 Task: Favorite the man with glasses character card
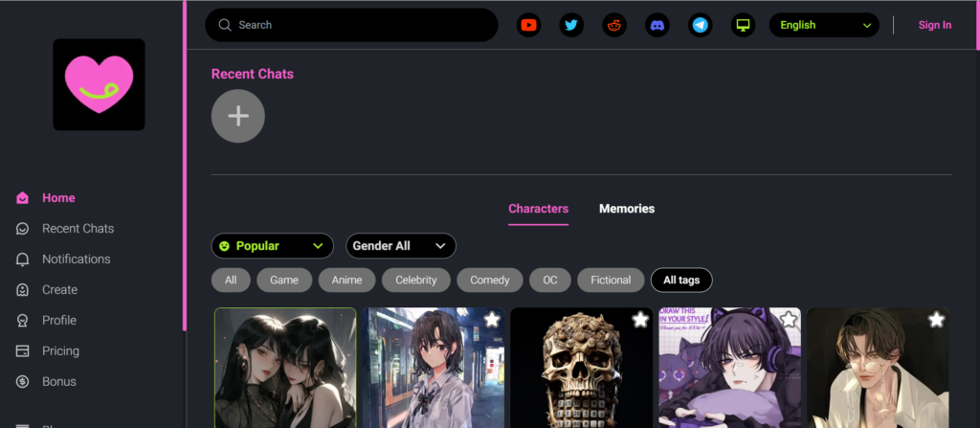(936, 320)
